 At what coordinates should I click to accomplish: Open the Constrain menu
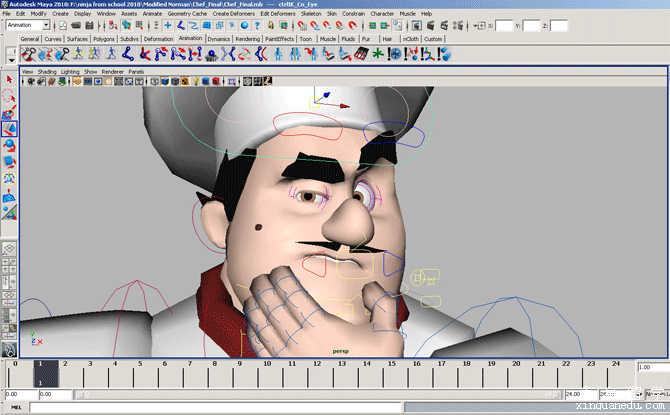353,14
